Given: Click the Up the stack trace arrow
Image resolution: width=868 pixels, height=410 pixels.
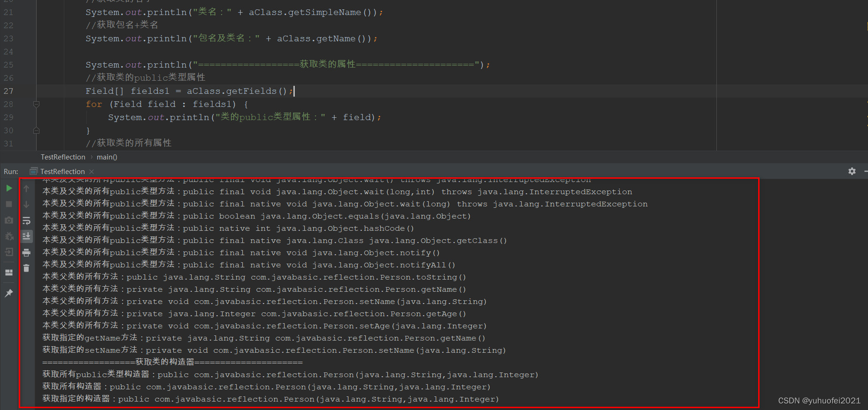Looking at the screenshot, I should [26, 189].
